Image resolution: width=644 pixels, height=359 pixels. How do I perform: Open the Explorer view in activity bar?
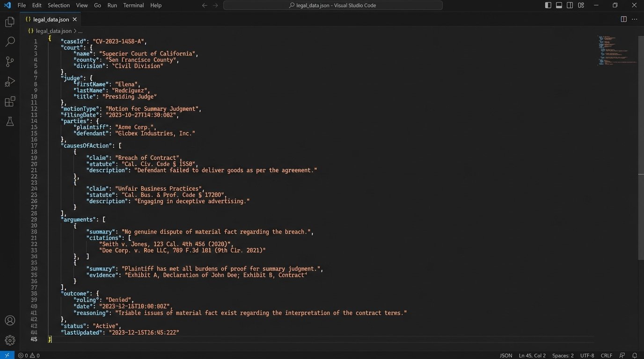pyautogui.click(x=10, y=22)
